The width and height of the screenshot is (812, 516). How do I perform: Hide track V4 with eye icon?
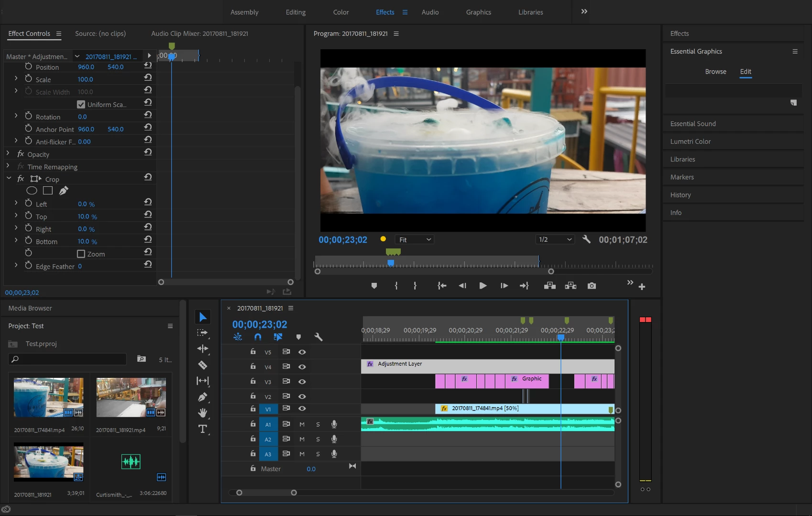pyautogui.click(x=302, y=367)
